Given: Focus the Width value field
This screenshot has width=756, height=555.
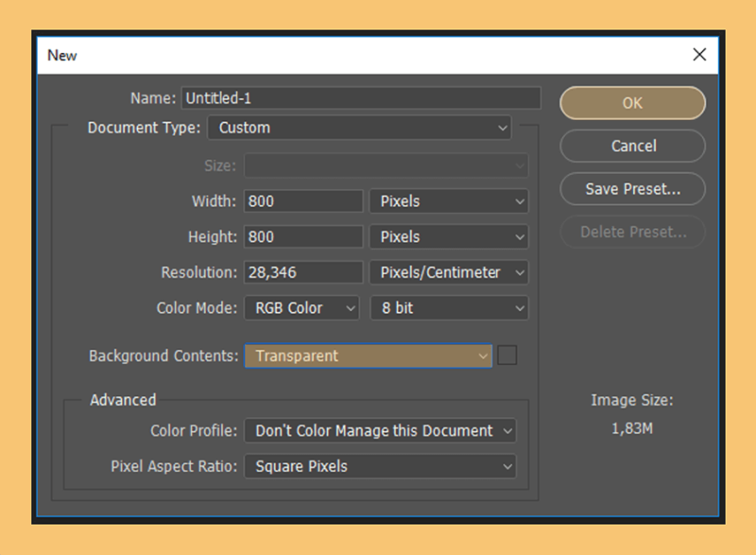Looking at the screenshot, I should pos(303,201).
